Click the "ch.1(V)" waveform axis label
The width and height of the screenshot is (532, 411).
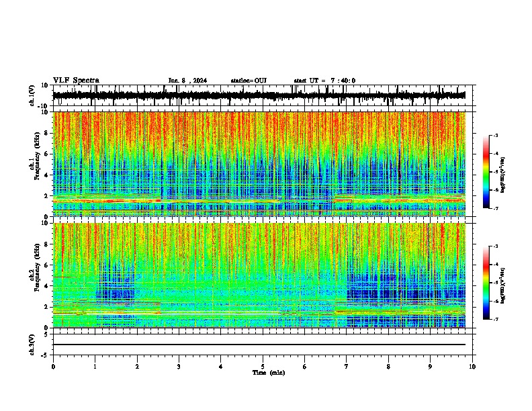32,95
